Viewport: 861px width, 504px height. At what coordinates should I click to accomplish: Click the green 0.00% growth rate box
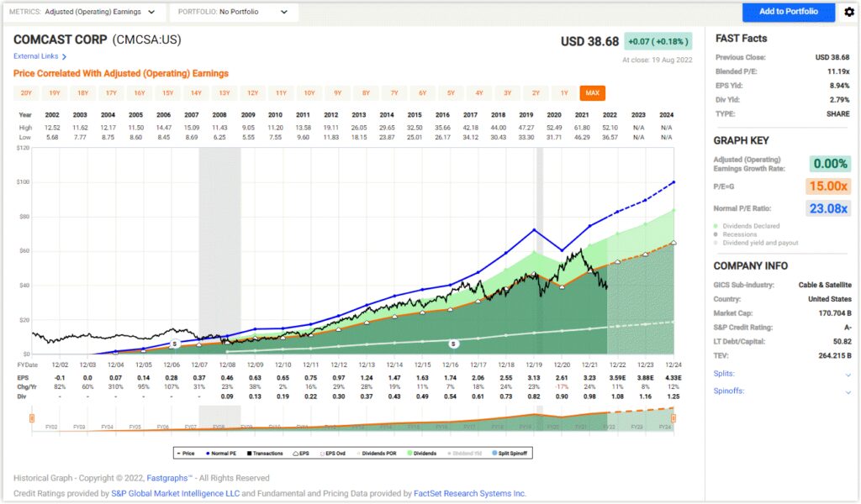tap(830, 164)
